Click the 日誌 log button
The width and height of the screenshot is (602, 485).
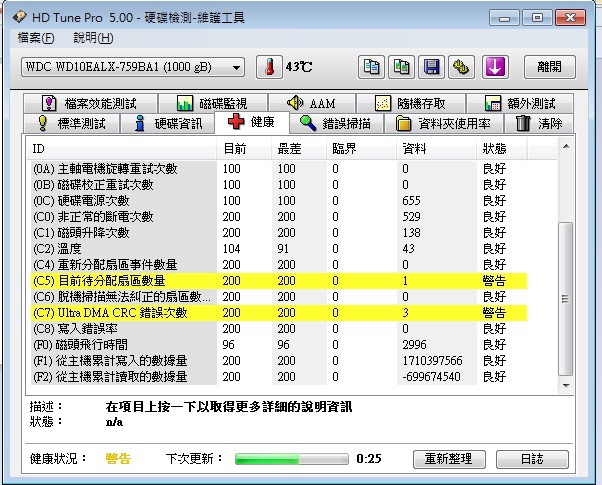[532, 459]
